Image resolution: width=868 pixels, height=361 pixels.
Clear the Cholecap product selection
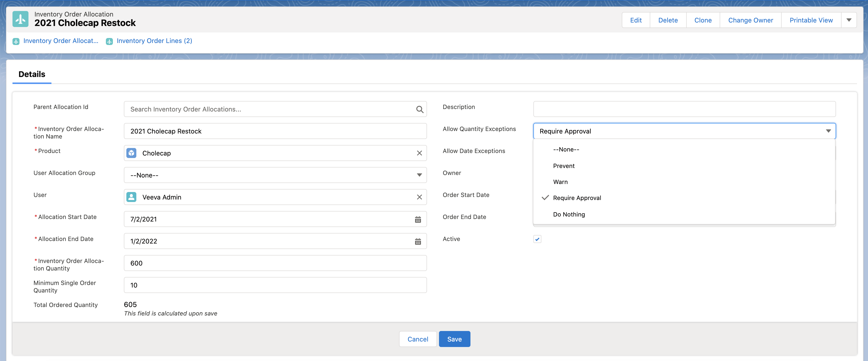tap(419, 153)
